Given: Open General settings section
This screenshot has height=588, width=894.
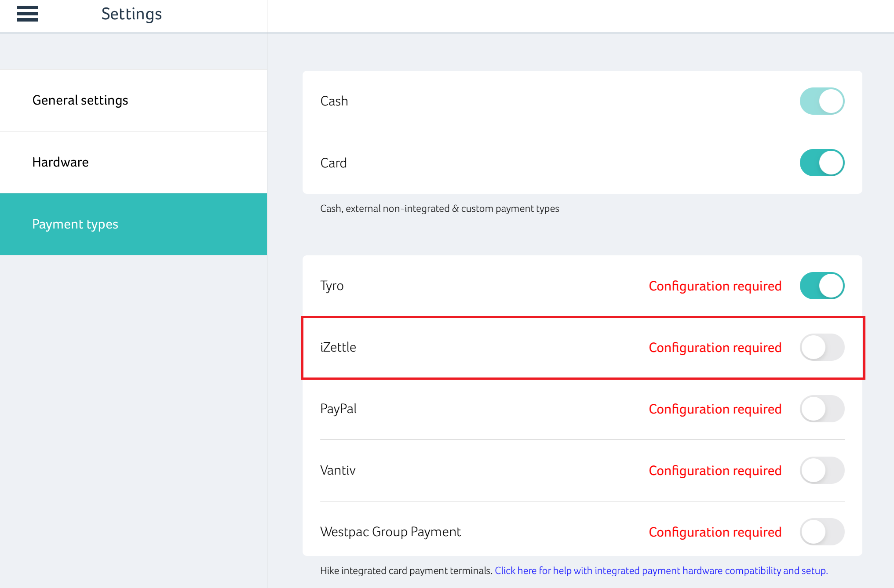Looking at the screenshot, I should [80, 100].
